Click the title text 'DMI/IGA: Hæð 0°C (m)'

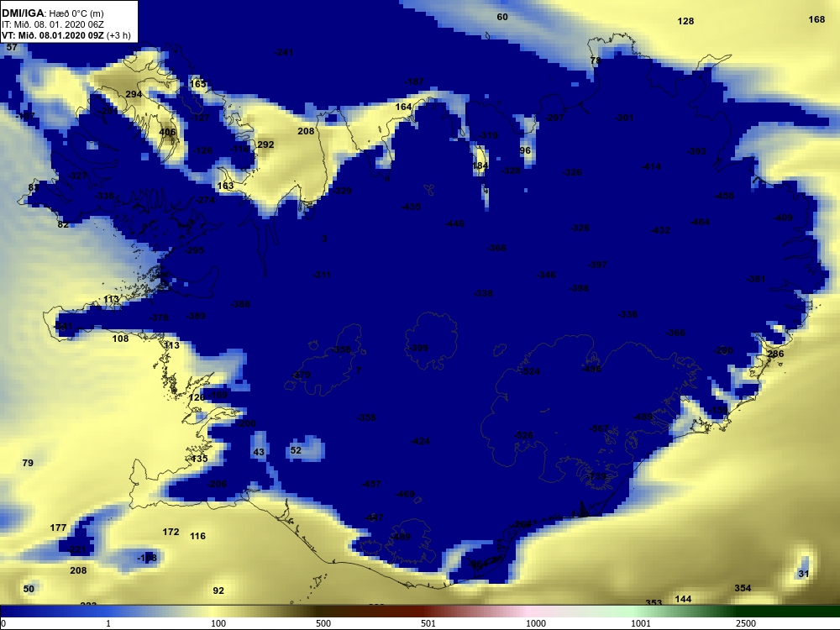click(x=52, y=13)
